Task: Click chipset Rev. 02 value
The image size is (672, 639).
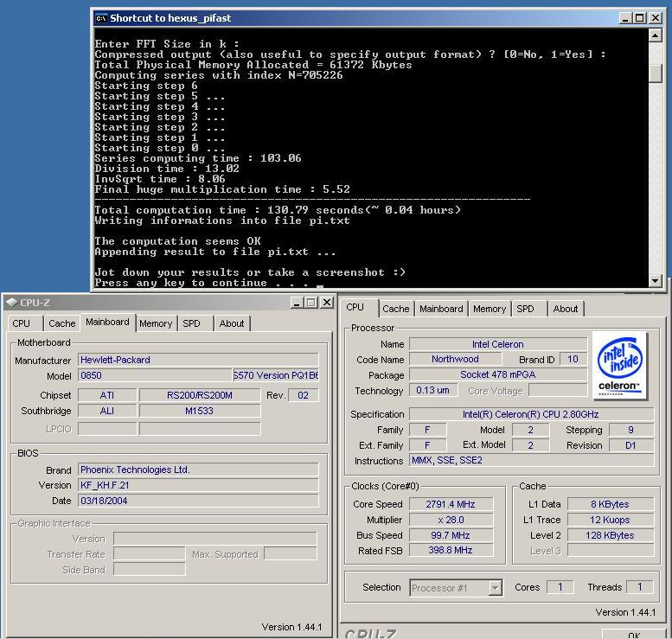Action: point(303,395)
